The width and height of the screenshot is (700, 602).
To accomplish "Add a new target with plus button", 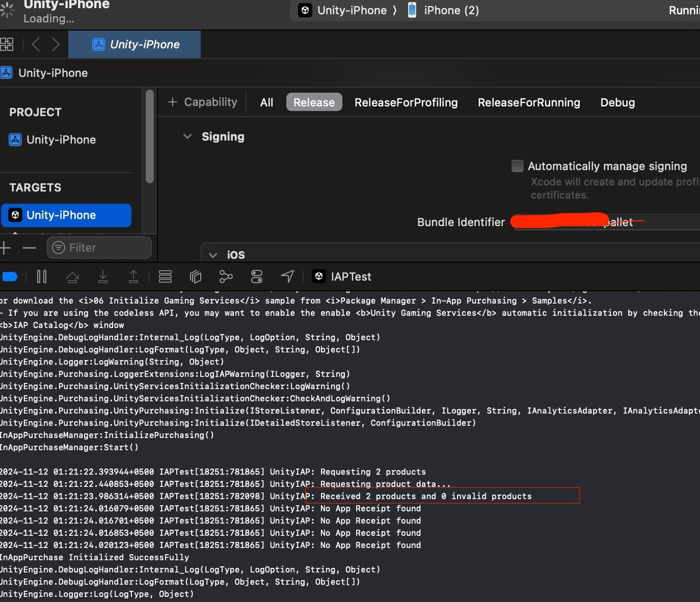I will click(x=6, y=248).
